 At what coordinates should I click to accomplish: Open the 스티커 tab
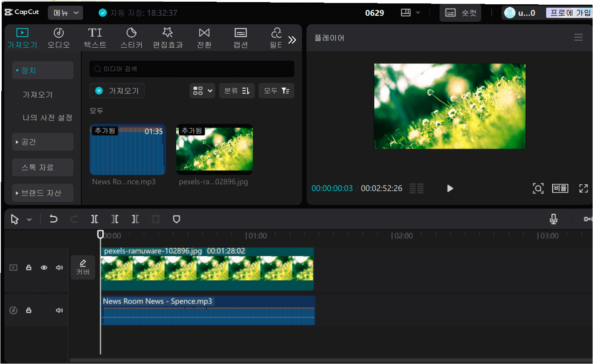pos(132,38)
